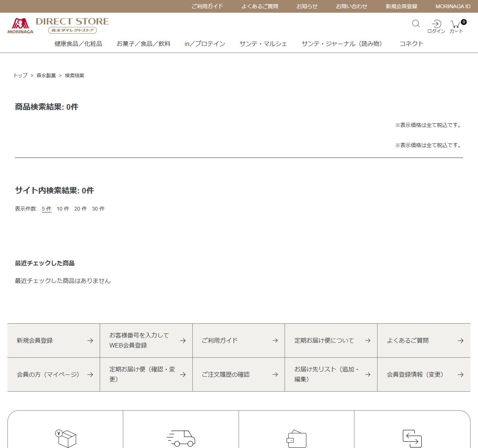The image size is (478, 448).
Task: Click the return exchange arrows icon
Action: (x=412, y=438)
